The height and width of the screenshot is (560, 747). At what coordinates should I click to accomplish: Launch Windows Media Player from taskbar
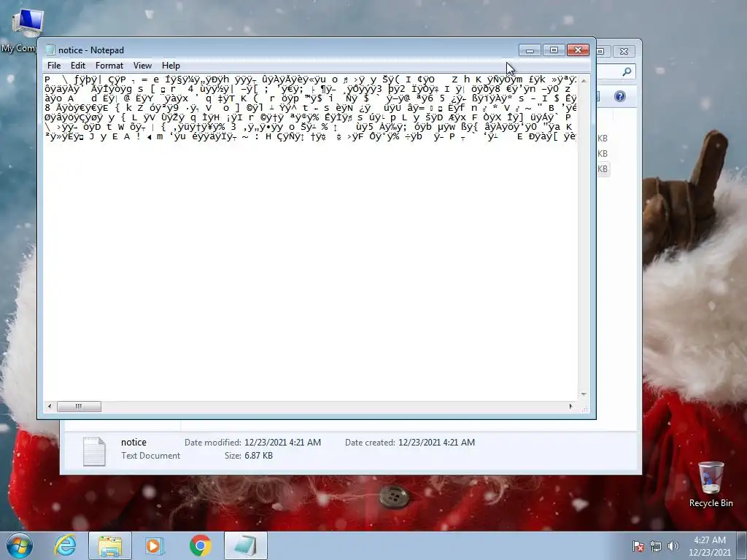point(153,545)
